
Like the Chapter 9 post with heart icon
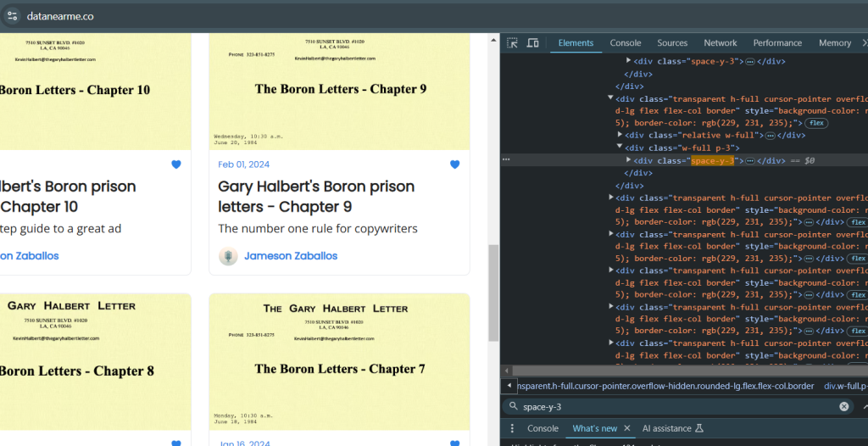tap(454, 164)
